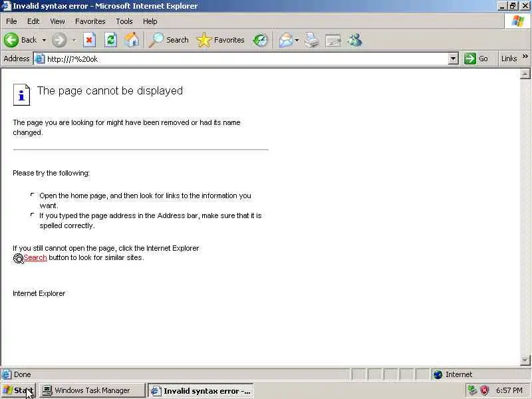Expand the Mail button dropdown arrow
The height and width of the screenshot is (399, 532).
[x=297, y=40]
